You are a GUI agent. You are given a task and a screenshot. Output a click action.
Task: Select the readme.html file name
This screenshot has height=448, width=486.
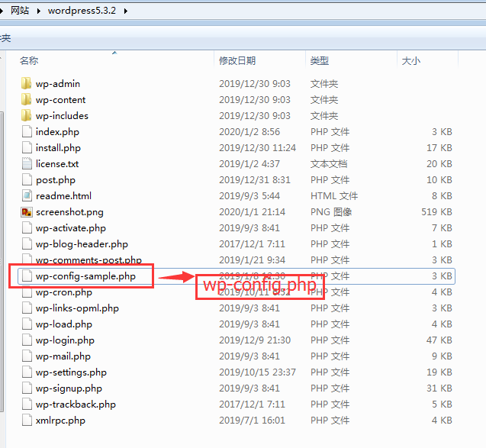[x=63, y=196]
